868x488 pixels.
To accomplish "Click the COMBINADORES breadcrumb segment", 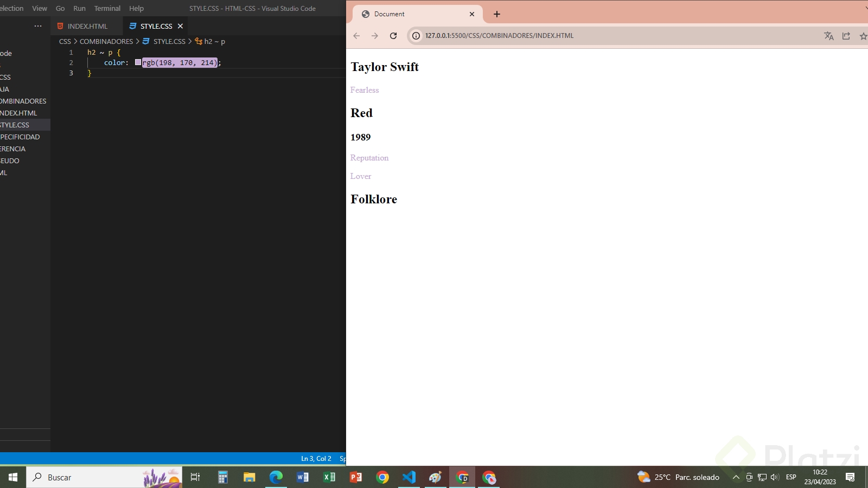I will pos(106,41).
